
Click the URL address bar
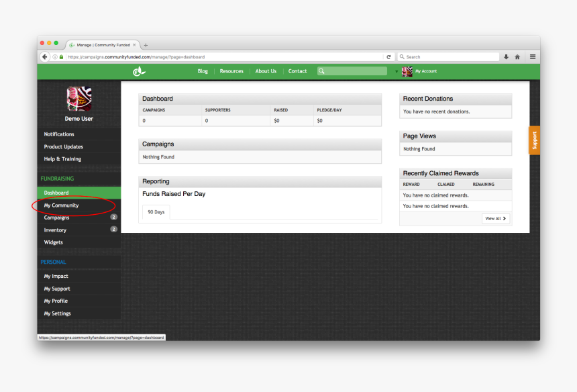point(225,56)
